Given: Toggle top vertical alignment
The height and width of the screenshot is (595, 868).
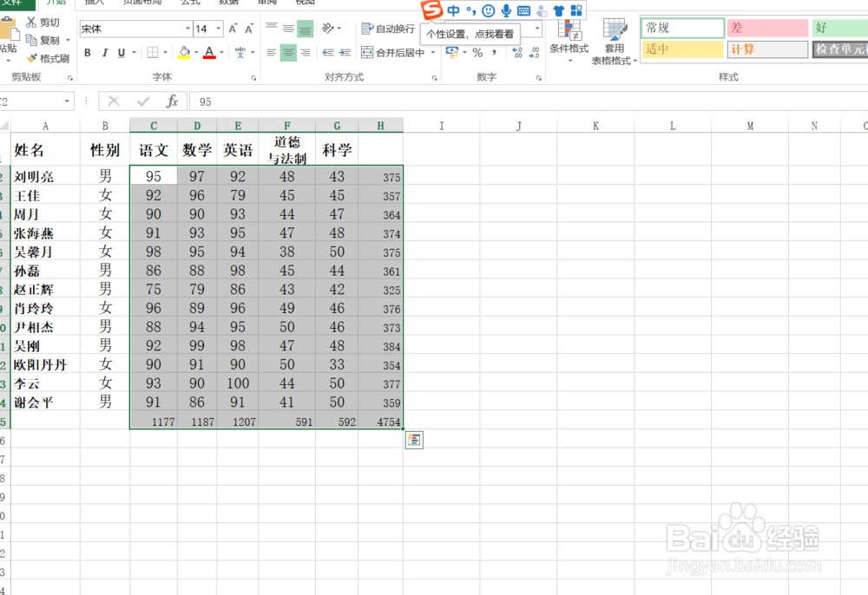Looking at the screenshot, I should (271, 29).
